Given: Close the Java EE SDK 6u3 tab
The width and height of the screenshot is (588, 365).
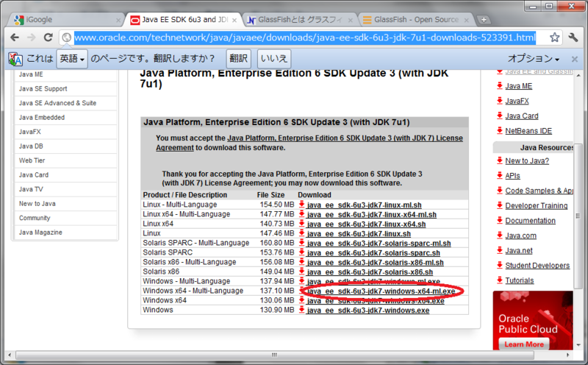Looking at the screenshot, I should pos(234,21).
